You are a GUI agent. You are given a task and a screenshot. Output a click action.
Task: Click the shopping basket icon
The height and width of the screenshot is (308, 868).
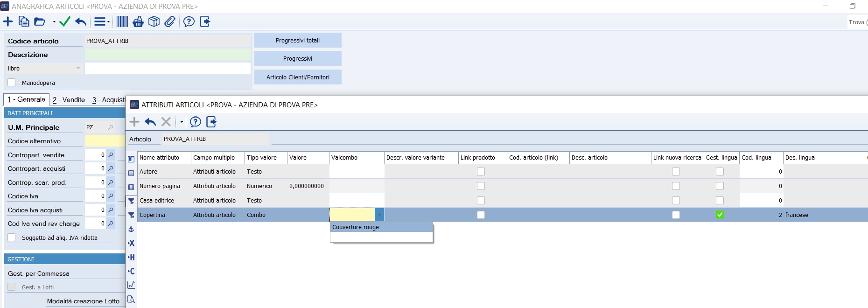click(x=138, y=21)
